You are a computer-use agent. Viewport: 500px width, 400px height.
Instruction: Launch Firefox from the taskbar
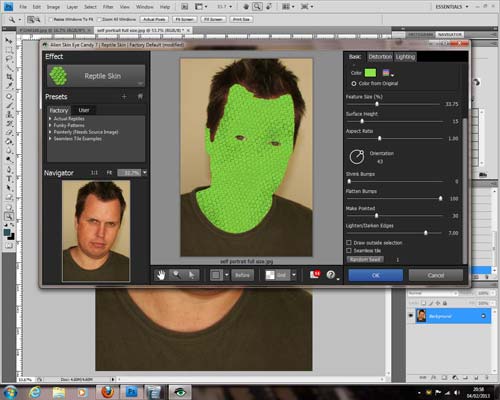(x=107, y=392)
